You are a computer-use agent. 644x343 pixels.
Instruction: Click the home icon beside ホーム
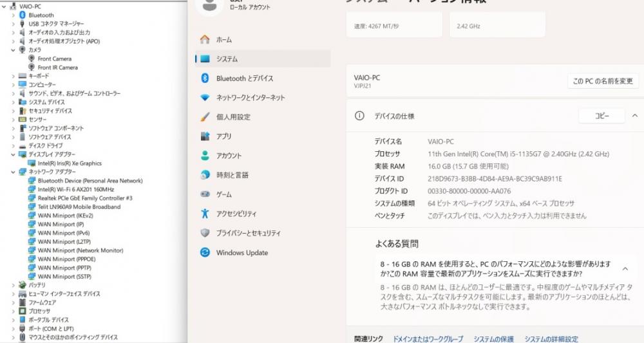point(205,39)
